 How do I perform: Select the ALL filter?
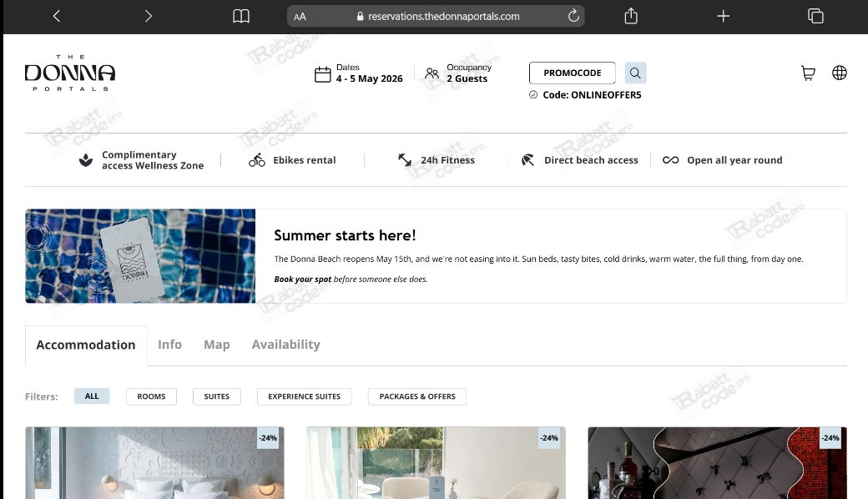pyautogui.click(x=92, y=396)
